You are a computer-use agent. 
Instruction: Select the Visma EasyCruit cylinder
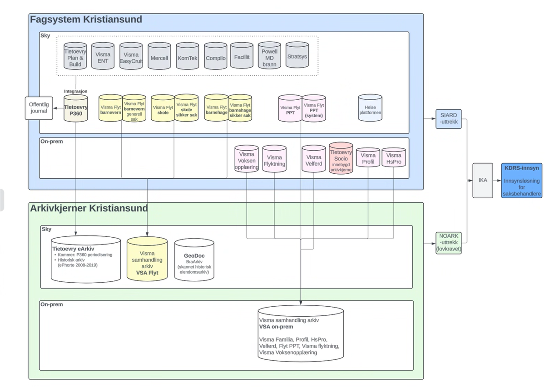(131, 56)
